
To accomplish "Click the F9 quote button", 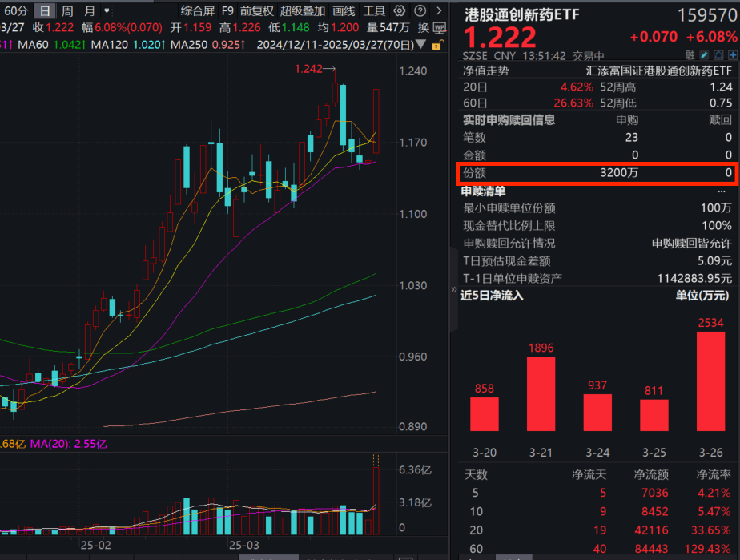I will [227, 11].
